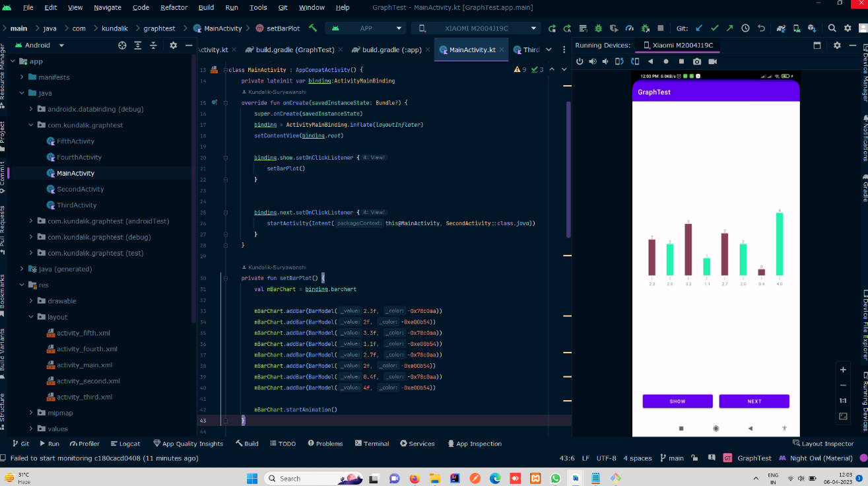Click Windows taskbar Search box
This screenshot has height=486, width=868.
[314, 478]
